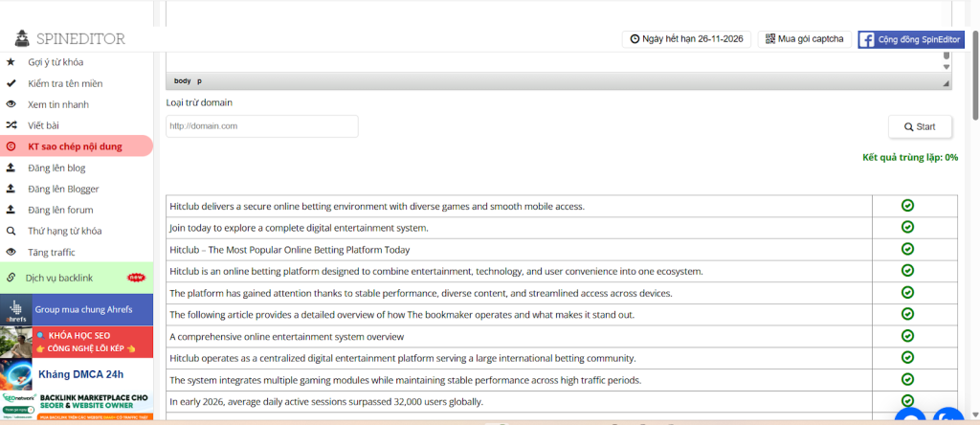Click the eye icon next to Xem tin nhanh
The image size is (980, 425).
pyautogui.click(x=11, y=104)
